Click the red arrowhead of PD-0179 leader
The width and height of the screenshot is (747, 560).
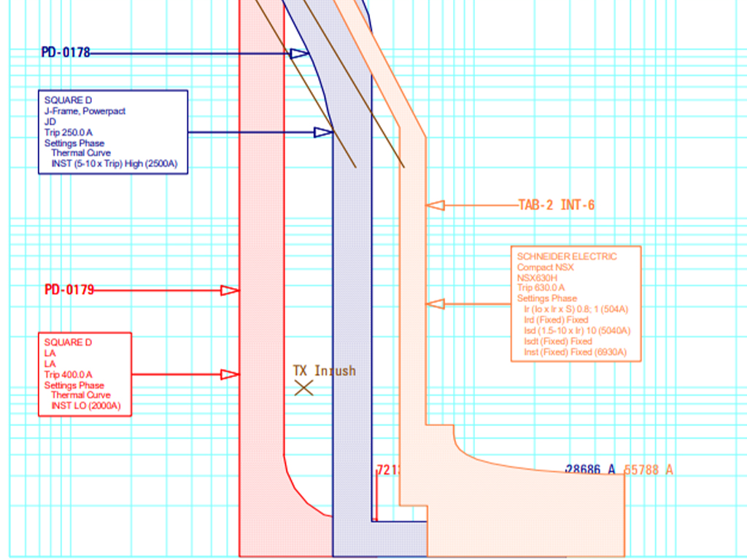click(x=231, y=290)
